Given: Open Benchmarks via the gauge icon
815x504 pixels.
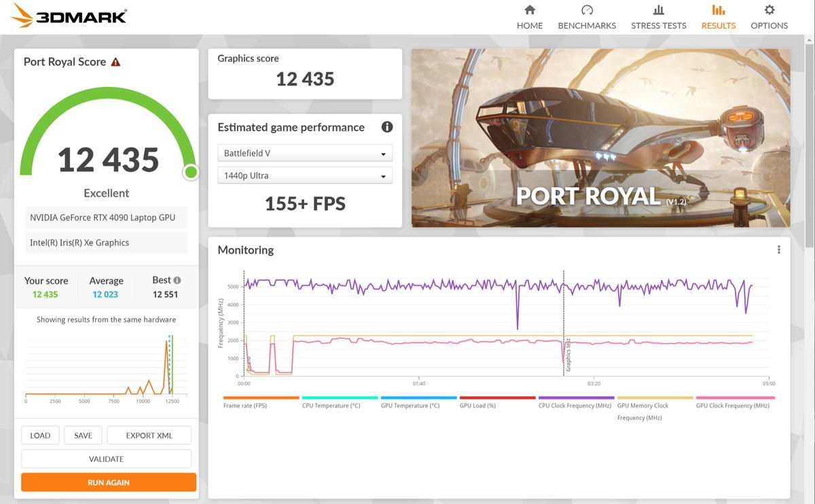Looking at the screenshot, I should point(587,10).
